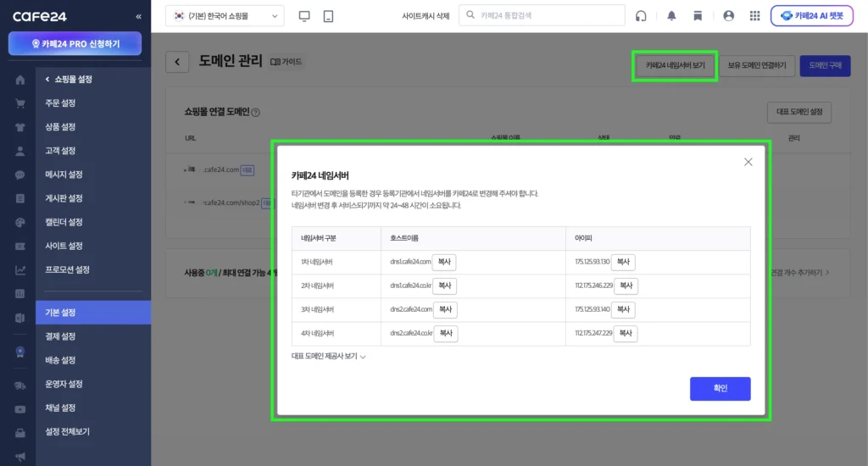Viewport: 868px width, 466px height.
Task: Open the shop language dropdown (기본) 한국어 쇼핑몰
Action: pos(225,16)
